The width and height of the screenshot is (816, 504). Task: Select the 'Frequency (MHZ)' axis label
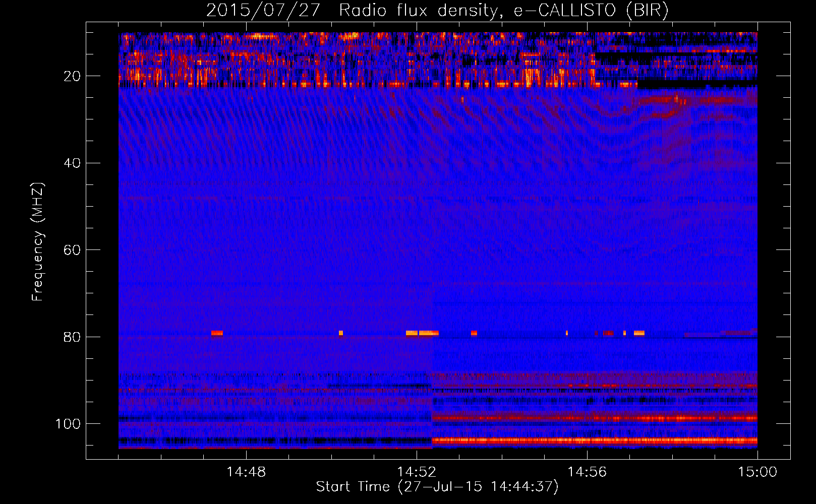pos(38,241)
